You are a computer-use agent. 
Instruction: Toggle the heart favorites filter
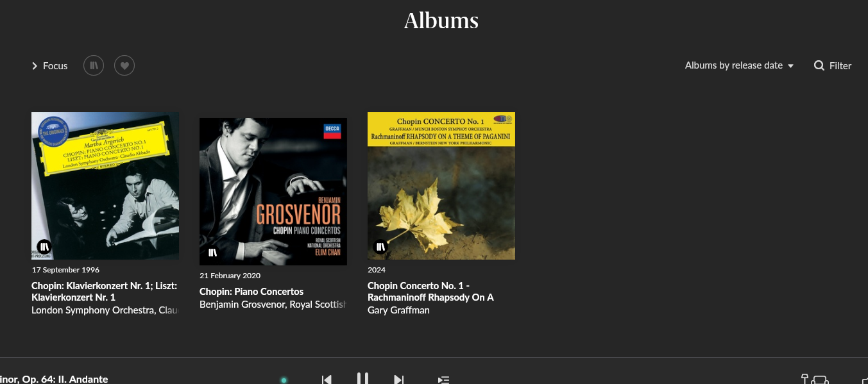tap(124, 65)
